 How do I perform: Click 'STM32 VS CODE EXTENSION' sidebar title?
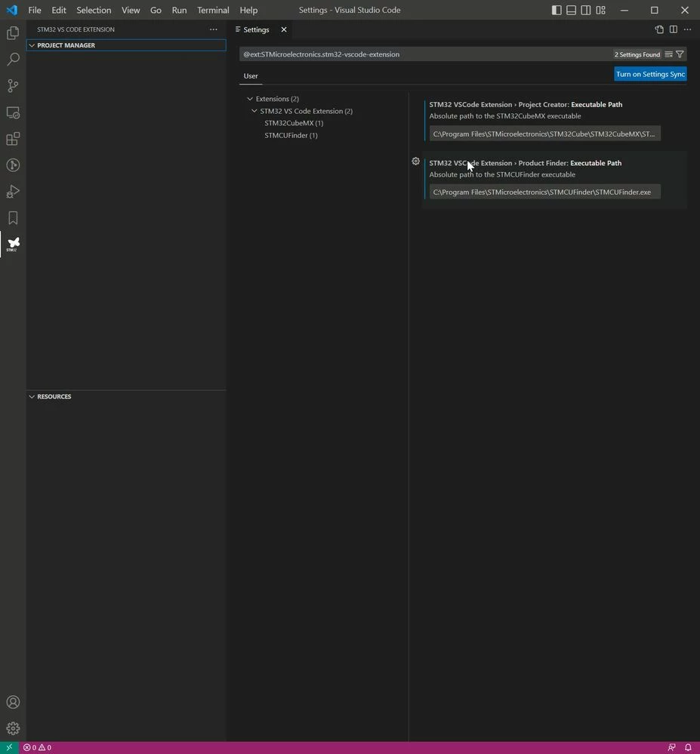pos(76,29)
